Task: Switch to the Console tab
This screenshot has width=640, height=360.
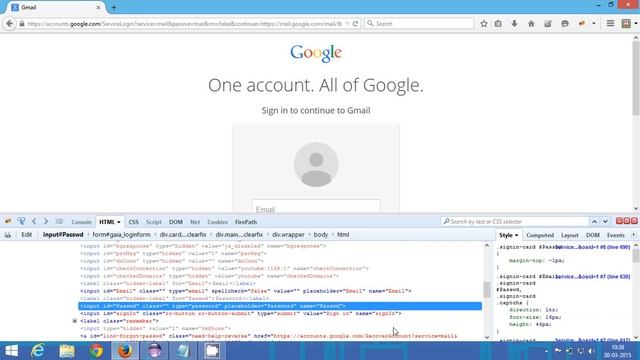Action: pos(81,222)
